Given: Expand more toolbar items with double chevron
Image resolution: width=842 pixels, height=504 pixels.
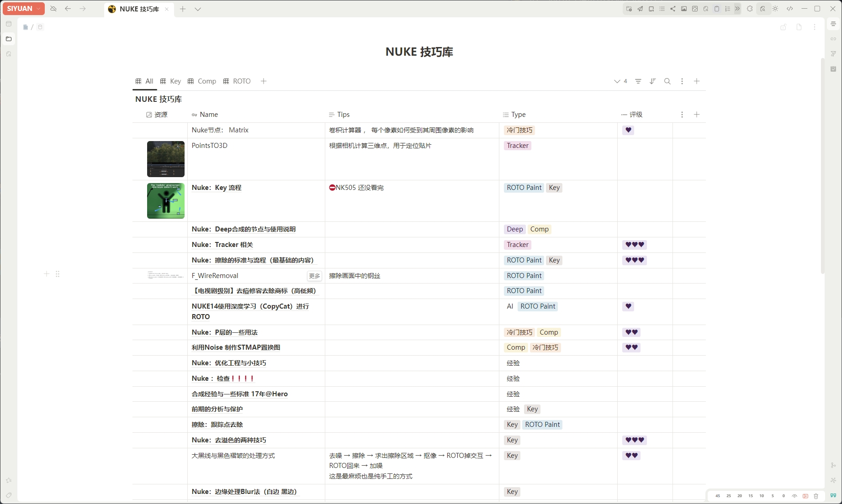Looking at the screenshot, I should [x=737, y=9].
